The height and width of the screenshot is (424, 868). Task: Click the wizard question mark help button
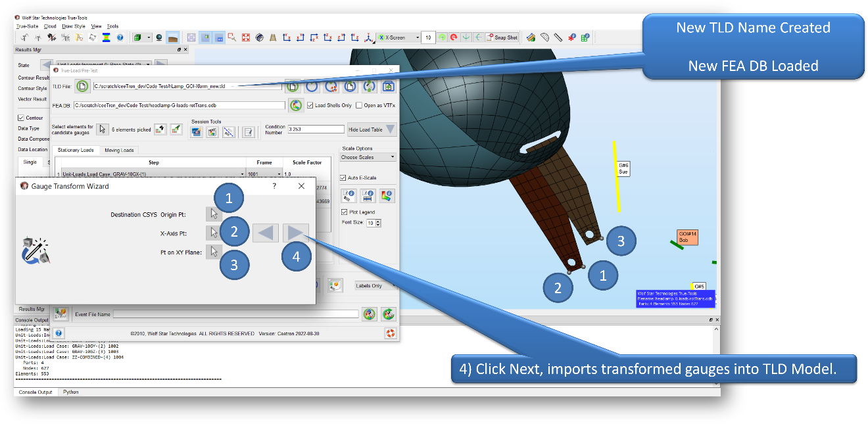[x=274, y=186]
